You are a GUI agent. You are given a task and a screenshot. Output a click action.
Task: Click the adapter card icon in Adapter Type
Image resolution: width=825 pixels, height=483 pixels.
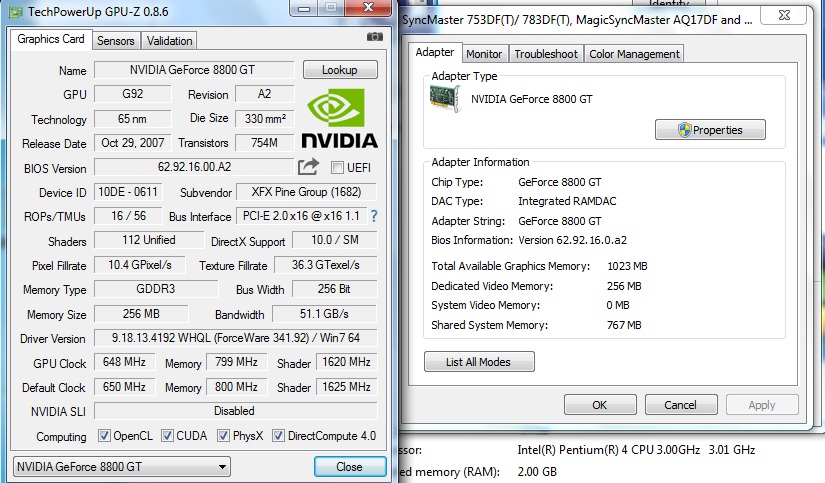[445, 98]
